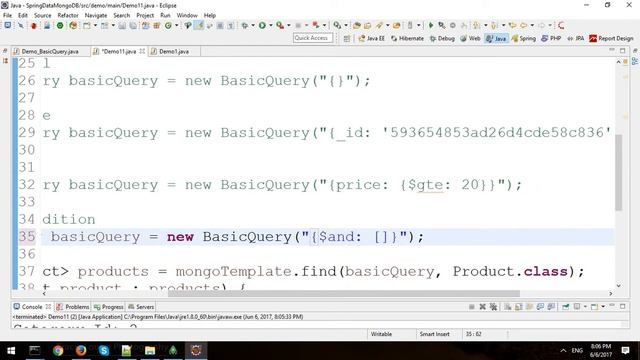
Task: Click the red C-shaped icon at toolbar end
Action: (x=561, y=25)
